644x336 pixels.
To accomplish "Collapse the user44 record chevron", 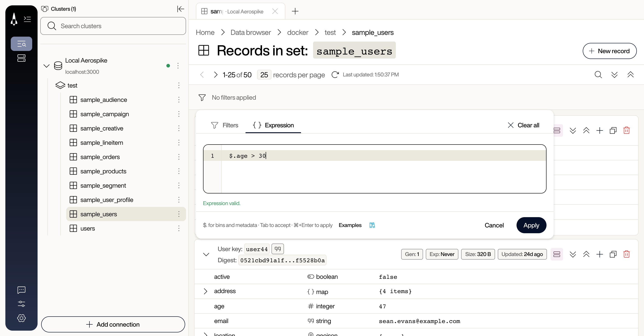I will coord(206,254).
